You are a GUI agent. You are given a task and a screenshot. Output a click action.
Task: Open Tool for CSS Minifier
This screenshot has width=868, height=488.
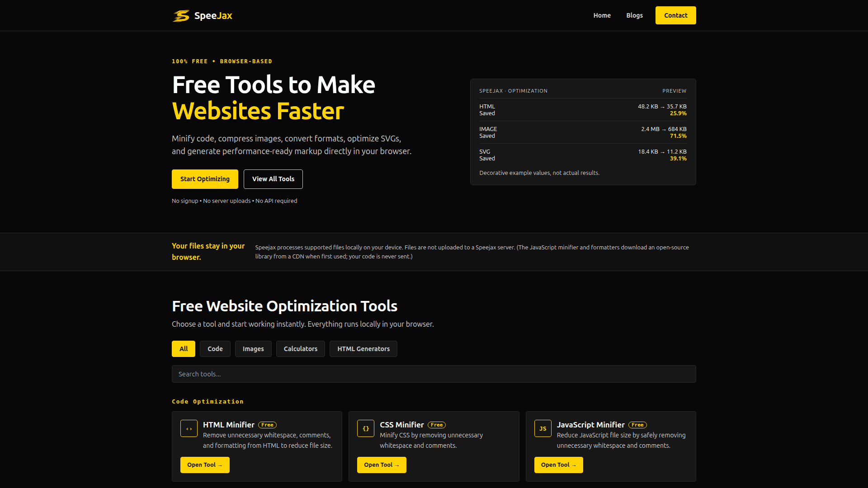pyautogui.click(x=382, y=465)
